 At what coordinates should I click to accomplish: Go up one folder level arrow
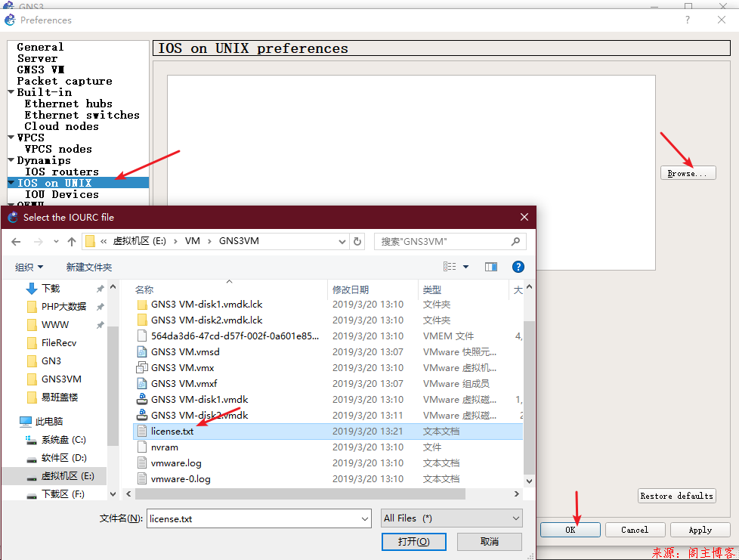[72, 242]
